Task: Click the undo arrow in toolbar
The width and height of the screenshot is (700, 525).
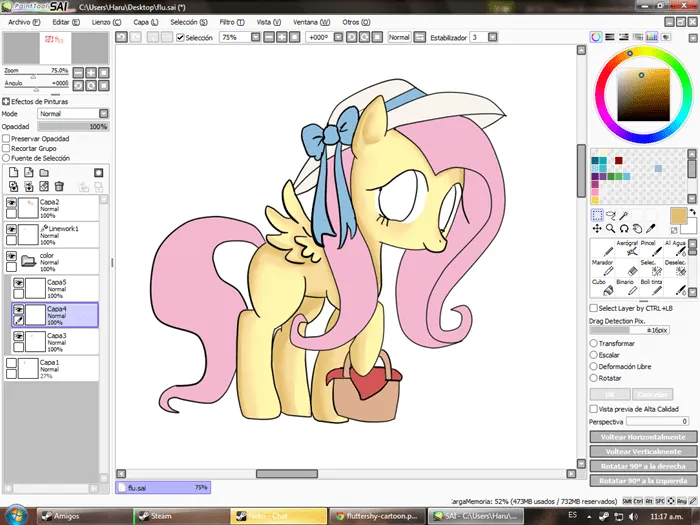Action: pos(121,38)
